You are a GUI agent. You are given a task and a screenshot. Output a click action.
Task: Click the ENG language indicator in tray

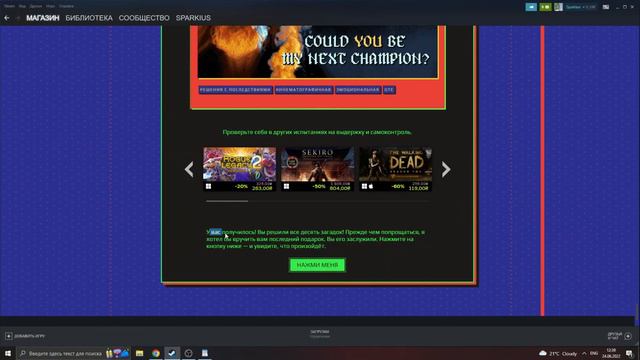(x=594, y=353)
